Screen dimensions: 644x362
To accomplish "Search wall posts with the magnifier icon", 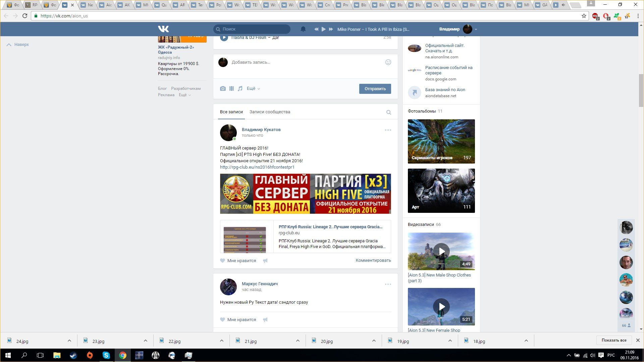I will [388, 112].
